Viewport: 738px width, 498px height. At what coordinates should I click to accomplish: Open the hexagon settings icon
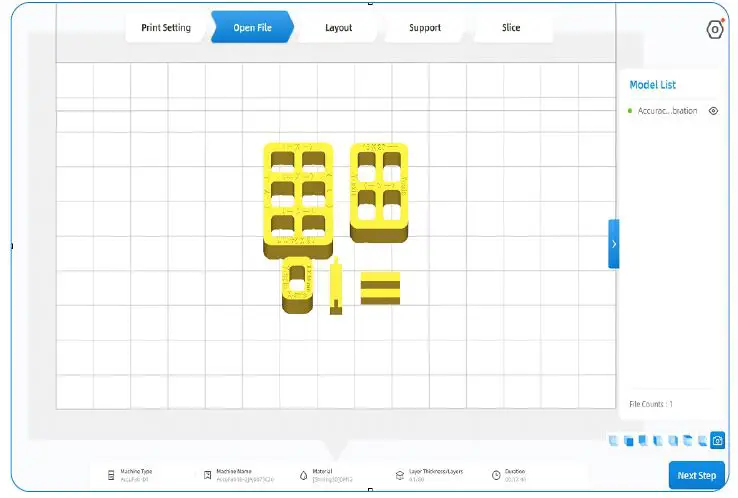(715, 30)
